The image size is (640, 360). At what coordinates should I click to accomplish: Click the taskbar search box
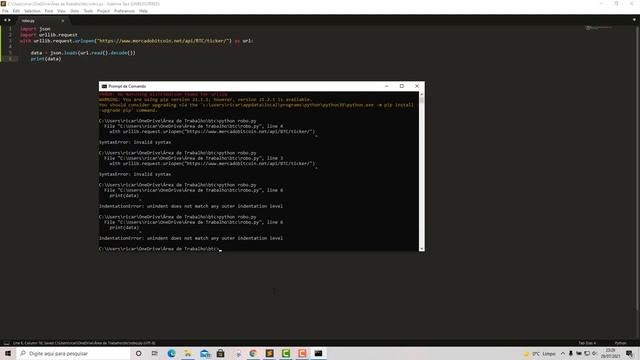(x=73, y=353)
